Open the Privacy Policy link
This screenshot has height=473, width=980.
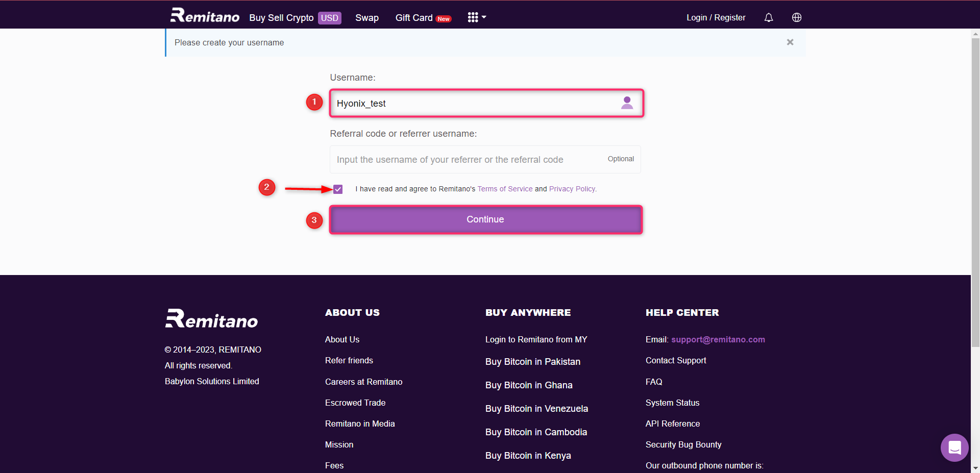click(x=572, y=189)
